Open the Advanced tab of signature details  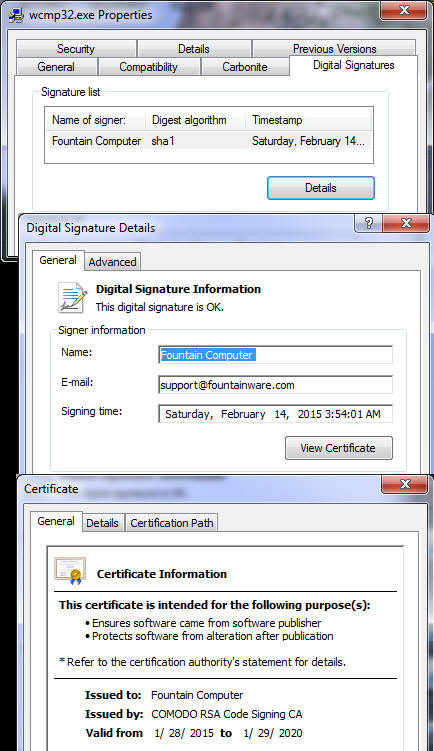pyautogui.click(x=112, y=262)
